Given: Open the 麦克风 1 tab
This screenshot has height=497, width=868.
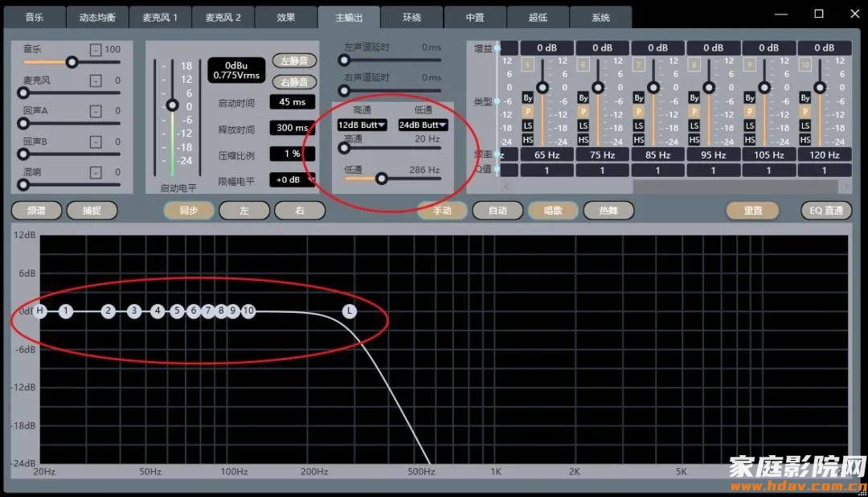Looking at the screenshot, I should [x=160, y=17].
